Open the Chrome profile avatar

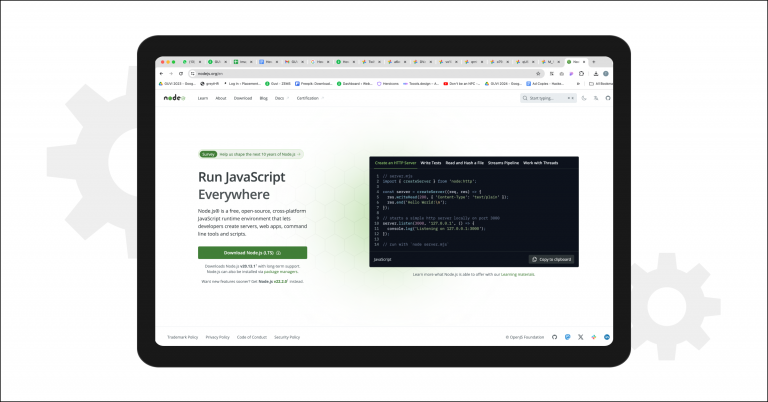pyautogui.click(x=606, y=73)
